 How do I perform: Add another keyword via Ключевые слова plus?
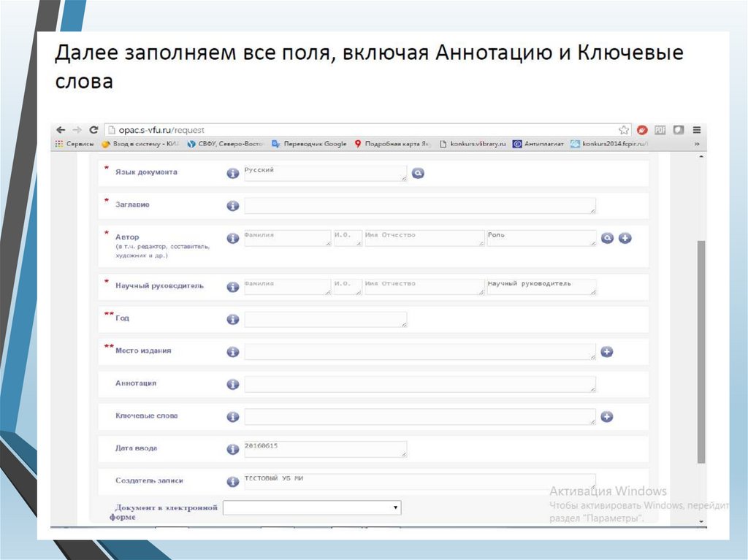click(606, 417)
